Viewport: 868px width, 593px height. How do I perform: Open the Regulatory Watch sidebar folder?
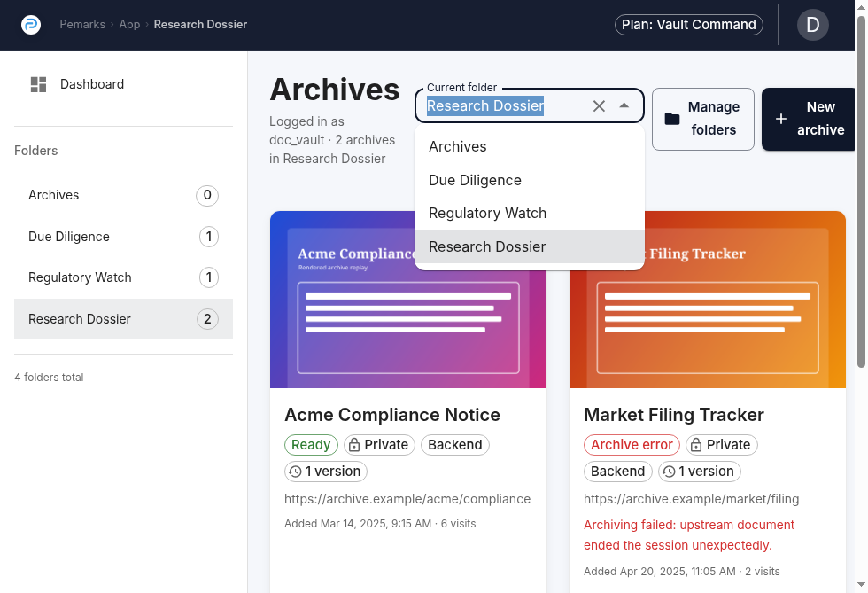pyautogui.click(x=123, y=277)
